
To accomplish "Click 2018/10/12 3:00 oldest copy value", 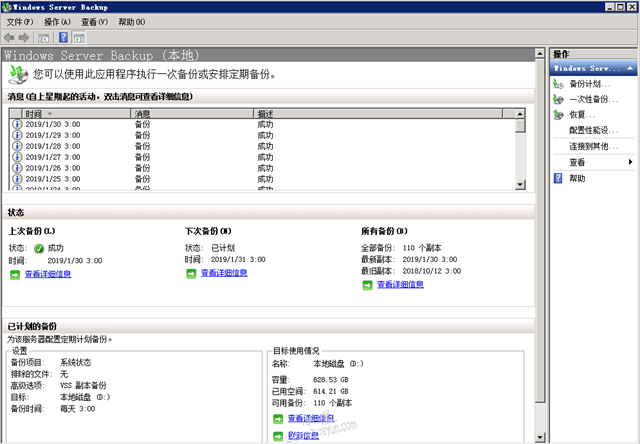I will click(x=432, y=271).
